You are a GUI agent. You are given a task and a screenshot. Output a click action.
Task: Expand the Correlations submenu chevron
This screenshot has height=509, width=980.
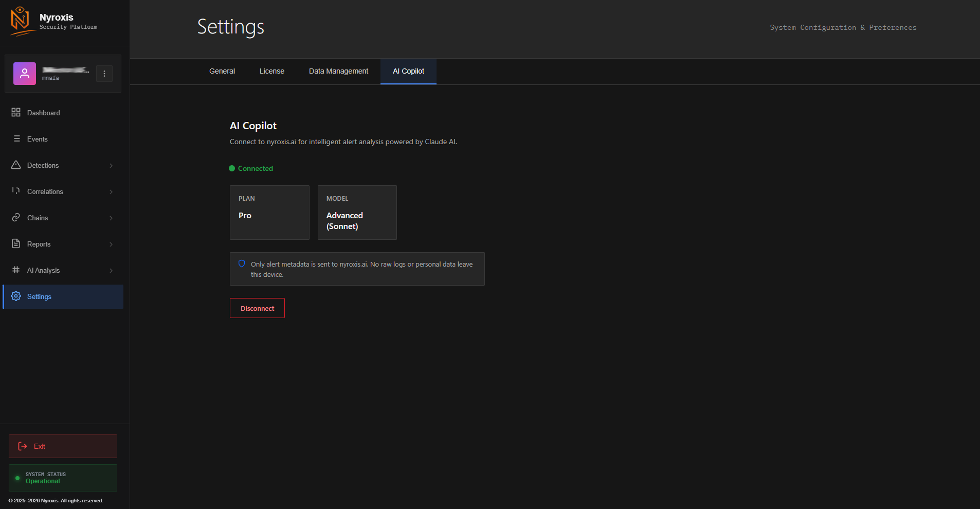pos(111,192)
